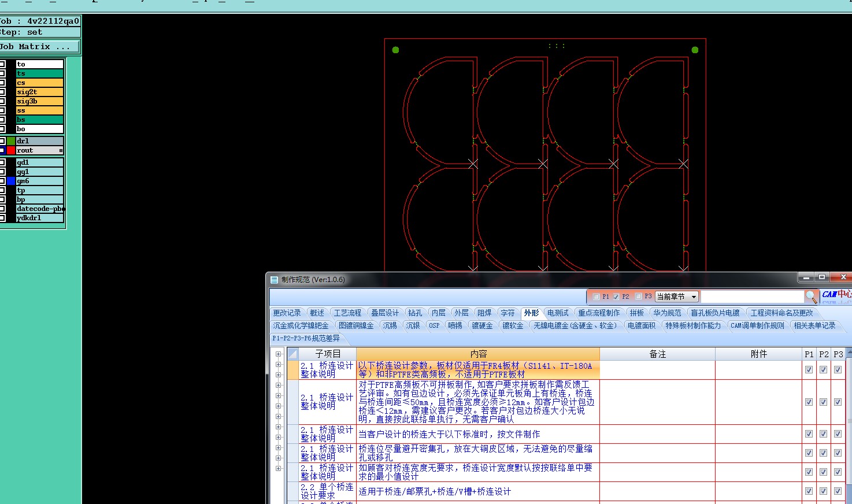Click the red color swatch of rout layer
Image resolution: width=852 pixels, height=504 pixels.
[11, 150]
